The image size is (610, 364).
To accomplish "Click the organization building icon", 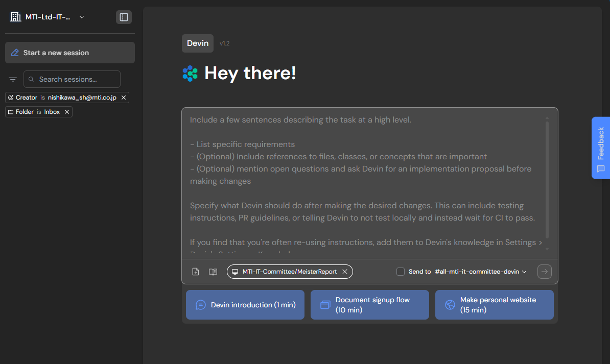I will point(15,17).
